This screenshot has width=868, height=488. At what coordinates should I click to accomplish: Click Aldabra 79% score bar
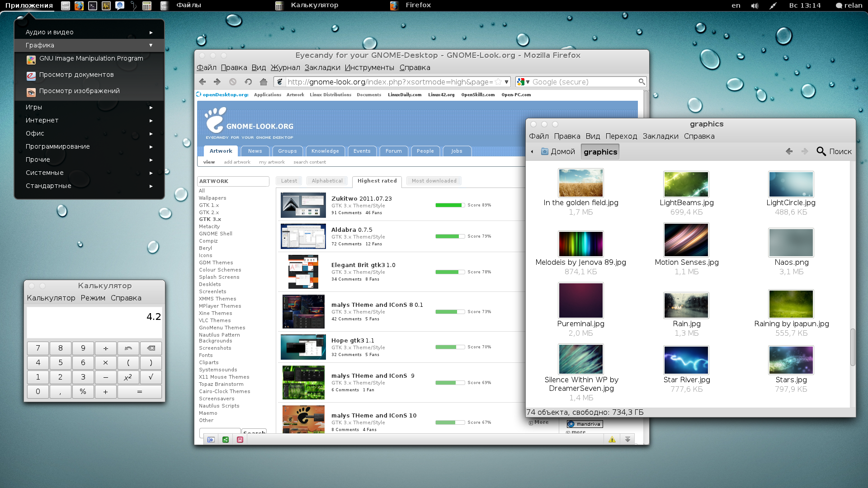click(450, 236)
